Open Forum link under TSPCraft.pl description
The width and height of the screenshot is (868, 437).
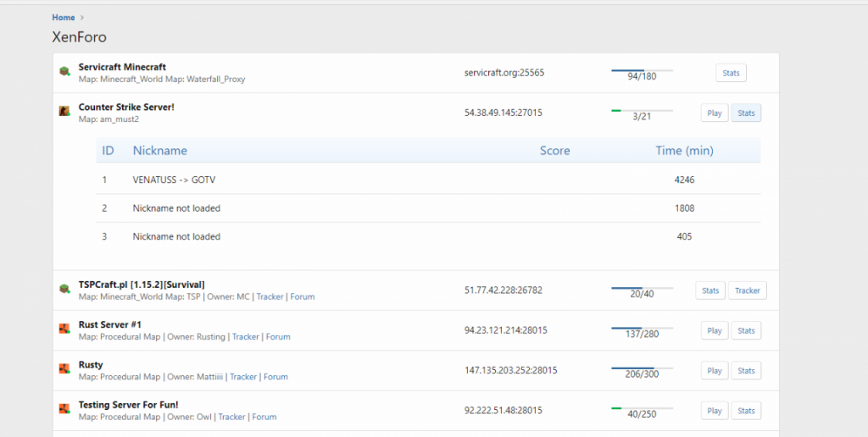[x=303, y=297]
